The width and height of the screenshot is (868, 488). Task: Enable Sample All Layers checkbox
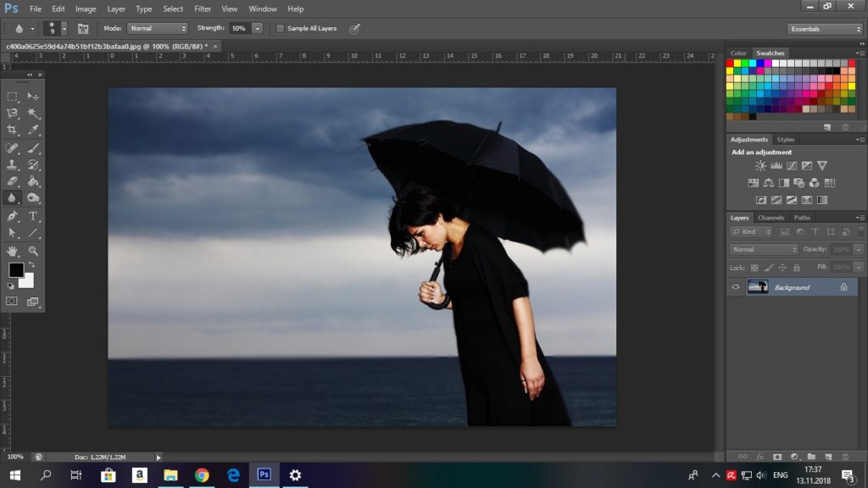coord(280,28)
